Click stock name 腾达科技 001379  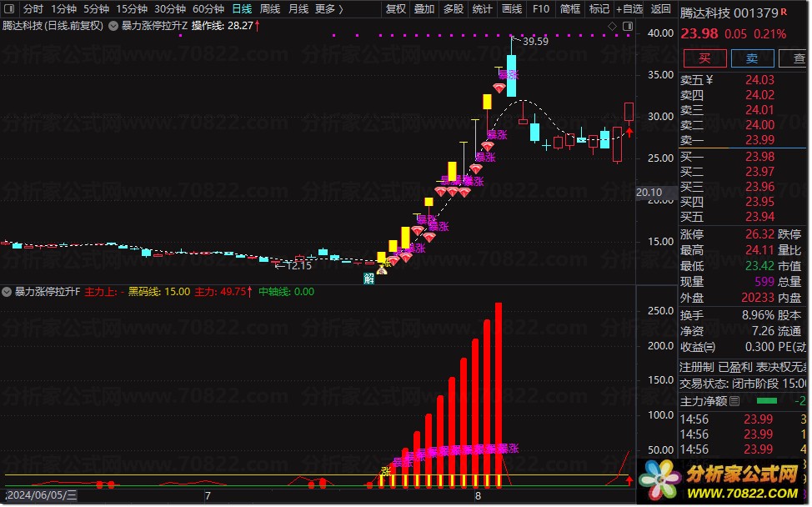[x=729, y=13]
